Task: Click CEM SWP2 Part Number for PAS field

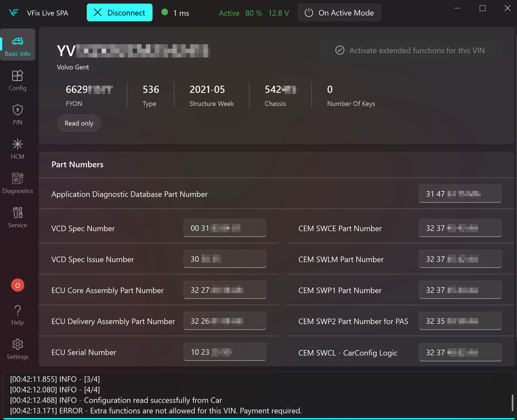Action: [x=460, y=321]
